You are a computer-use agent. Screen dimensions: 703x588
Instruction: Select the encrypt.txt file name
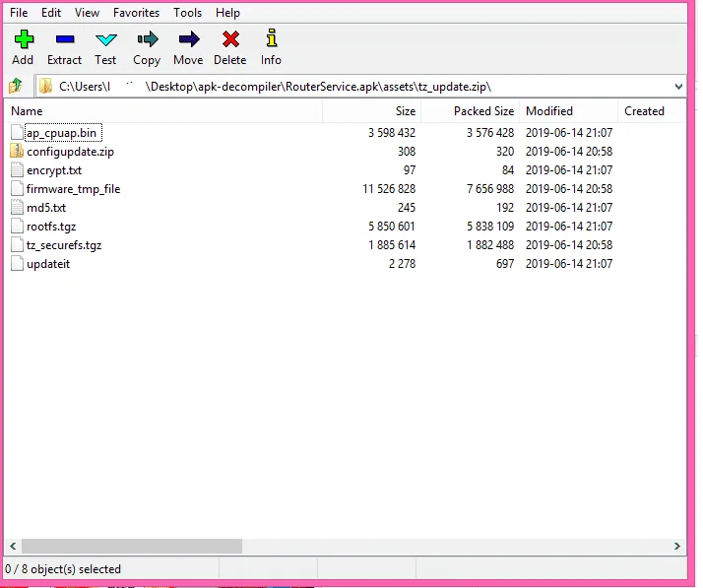[x=54, y=170]
